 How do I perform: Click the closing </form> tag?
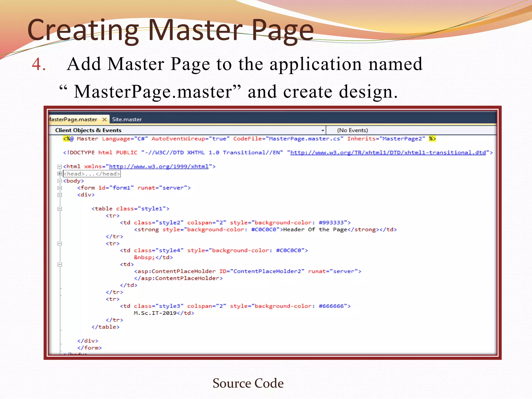coord(89,348)
